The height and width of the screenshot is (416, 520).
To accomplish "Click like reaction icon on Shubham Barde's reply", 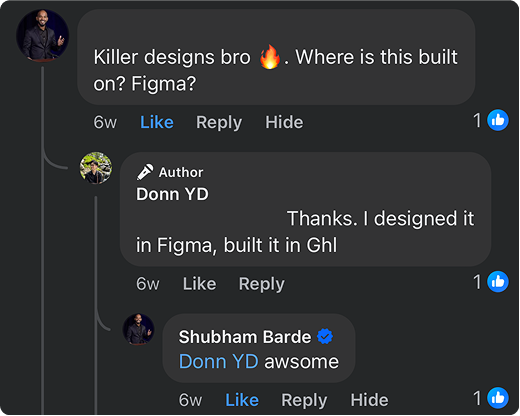I will click(x=498, y=398).
